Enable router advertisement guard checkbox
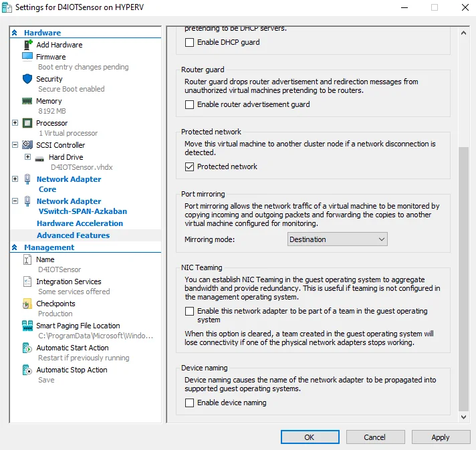Viewport: 476px width, 450px height. point(190,104)
